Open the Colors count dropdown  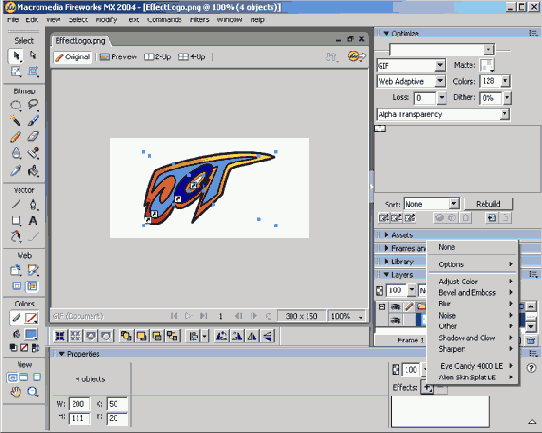[505, 81]
